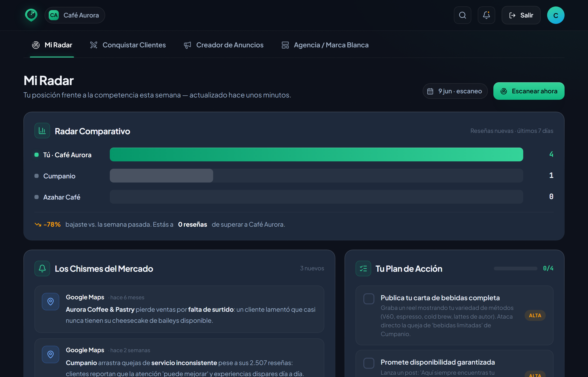
Task: Click the calendar icon beside 9 jun
Action: [x=430, y=91]
